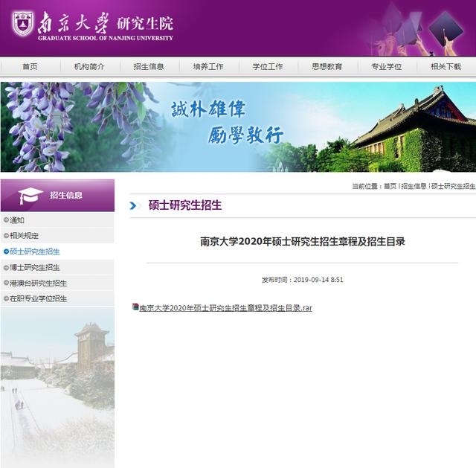476x468 pixels.
Task: Click the 硕士研究生招生 breadcrumb link
Action: (453, 186)
